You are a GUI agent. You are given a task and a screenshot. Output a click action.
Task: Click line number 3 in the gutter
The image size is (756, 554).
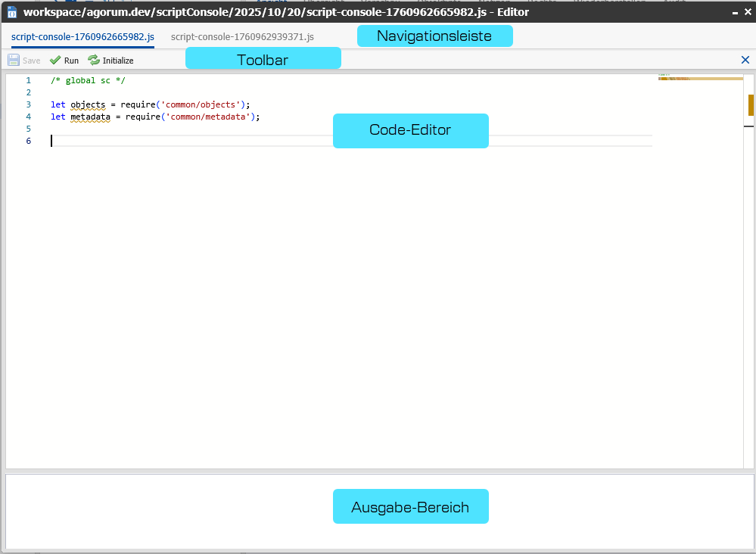click(x=28, y=104)
